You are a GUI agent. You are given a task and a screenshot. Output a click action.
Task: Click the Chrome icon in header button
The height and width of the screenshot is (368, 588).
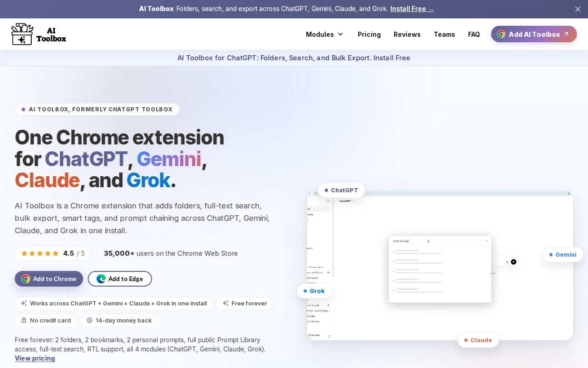tap(501, 34)
